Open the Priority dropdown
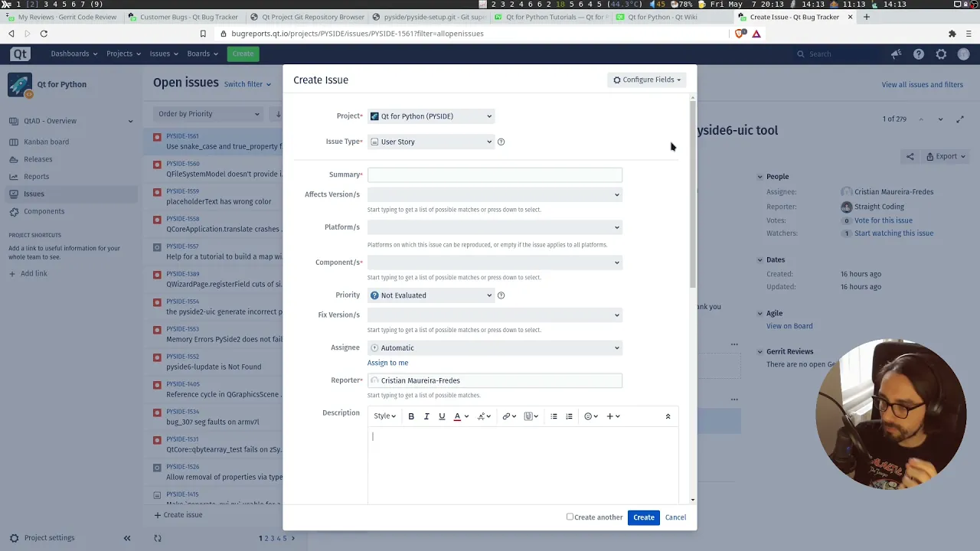 coord(430,295)
